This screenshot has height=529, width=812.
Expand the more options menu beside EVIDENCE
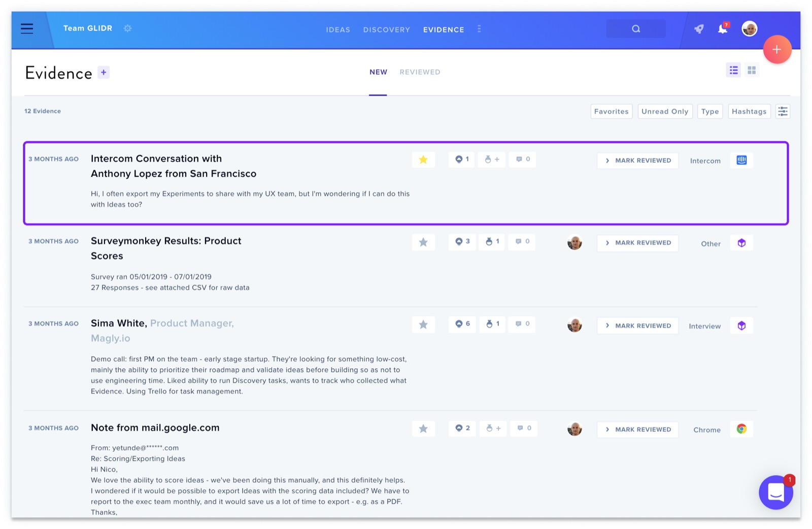[479, 29]
